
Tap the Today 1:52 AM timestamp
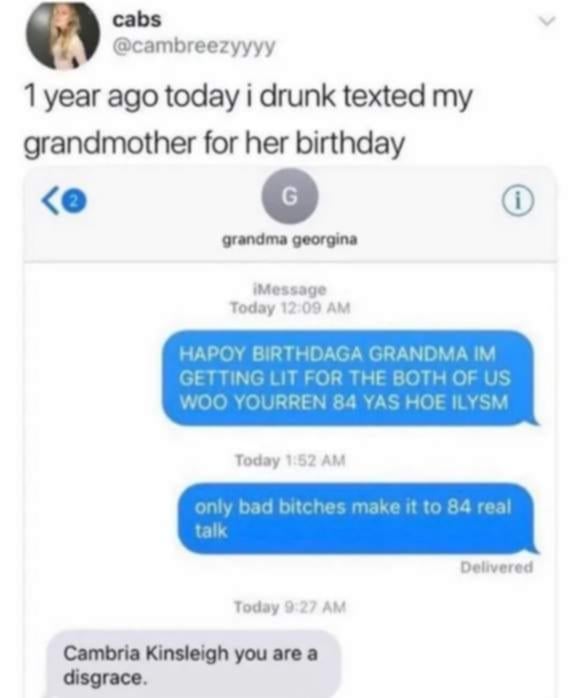pos(290,460)
